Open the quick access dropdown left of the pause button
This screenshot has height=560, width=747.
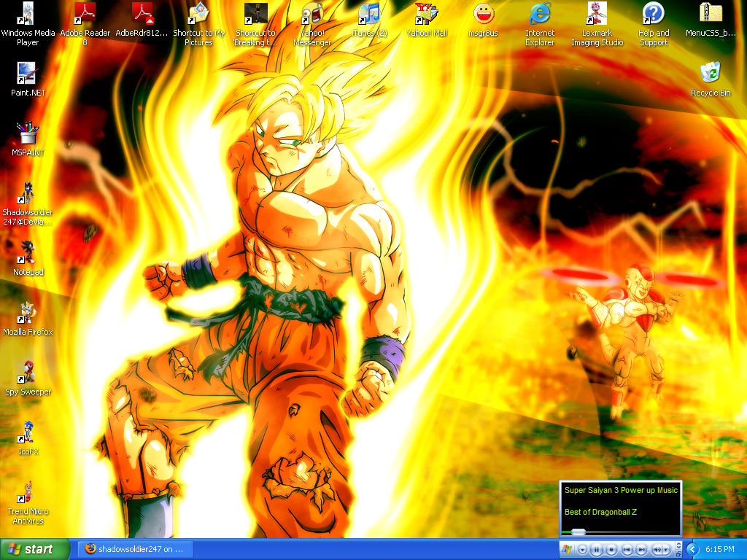[x=582, y=550]
